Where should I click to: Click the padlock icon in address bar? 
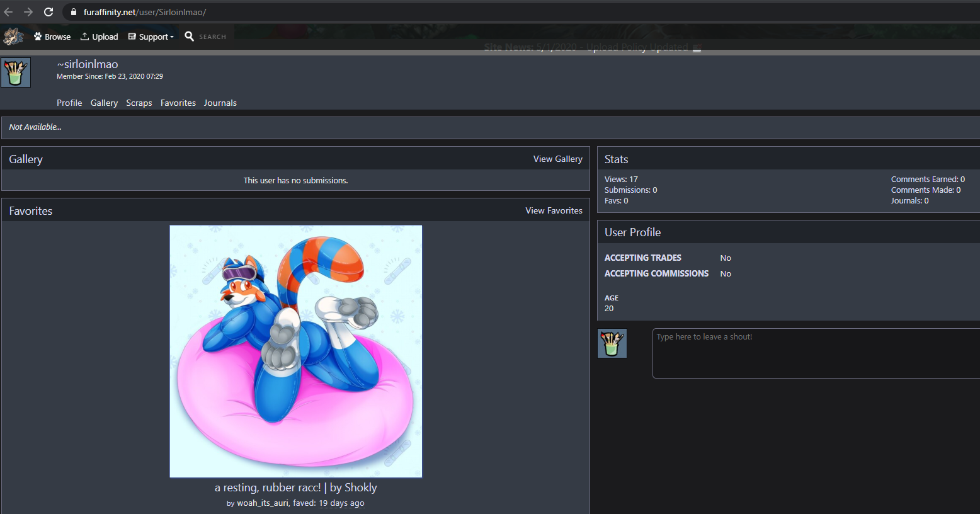point(74,12)
